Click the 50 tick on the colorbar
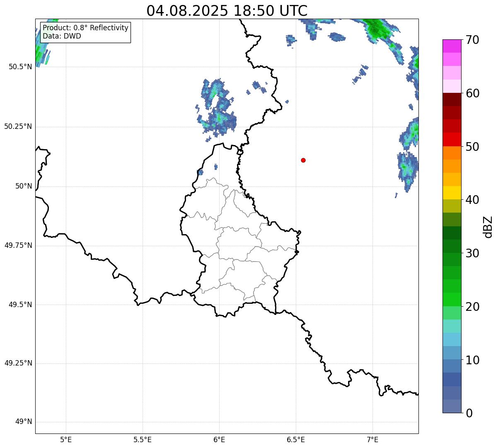498x448 pixels. [472, 147]
